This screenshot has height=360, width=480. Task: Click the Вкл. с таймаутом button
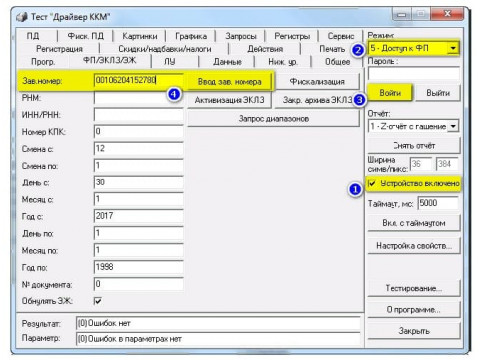[414, 223]
